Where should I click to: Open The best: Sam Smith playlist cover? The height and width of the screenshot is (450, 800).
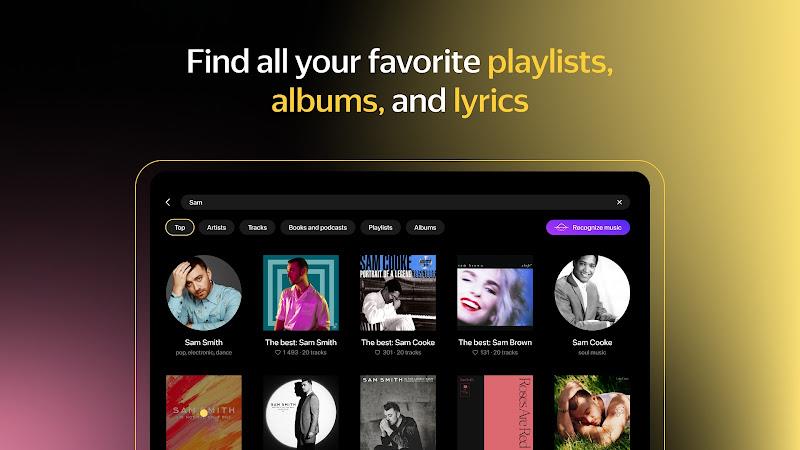301,293
